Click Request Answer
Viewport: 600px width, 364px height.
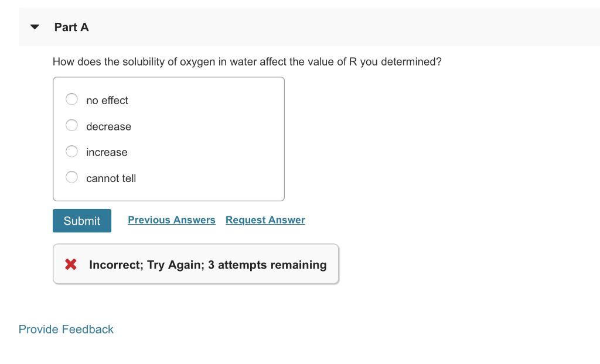265,219
